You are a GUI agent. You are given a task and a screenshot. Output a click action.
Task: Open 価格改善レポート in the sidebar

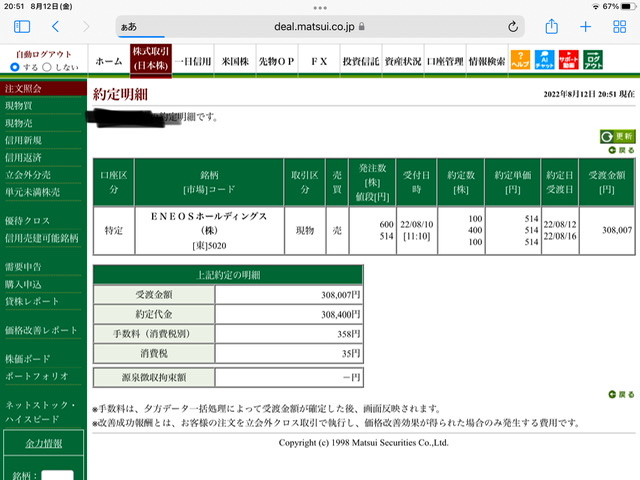41,330
